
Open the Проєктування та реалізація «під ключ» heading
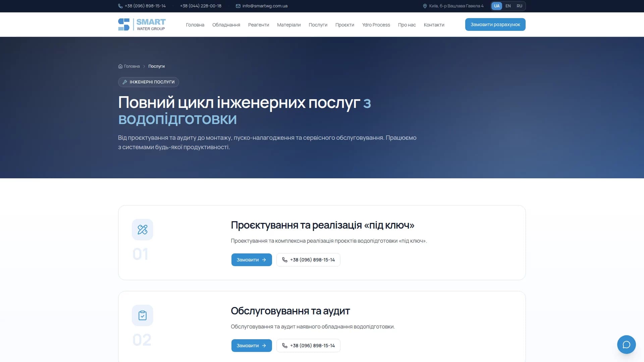(x=323, y=225)
